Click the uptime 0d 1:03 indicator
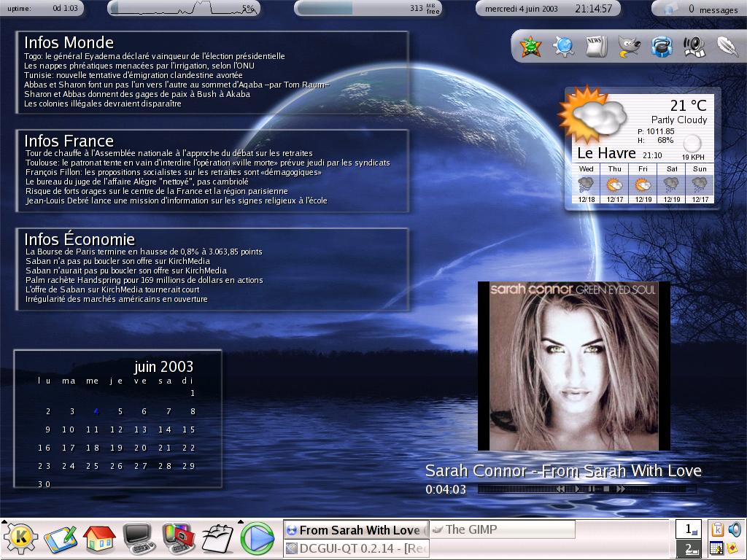 click(x=42, y=9)
